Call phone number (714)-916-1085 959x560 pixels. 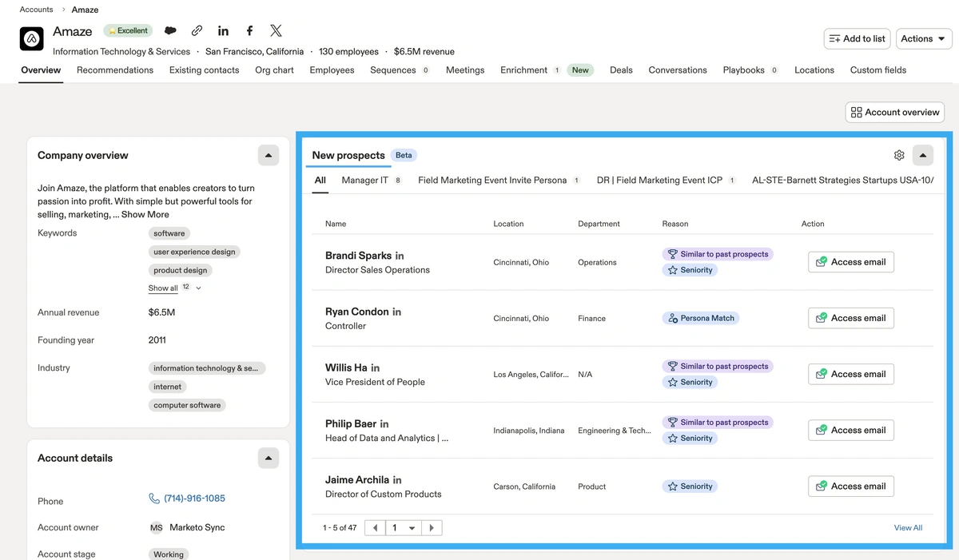click(194, 498)
